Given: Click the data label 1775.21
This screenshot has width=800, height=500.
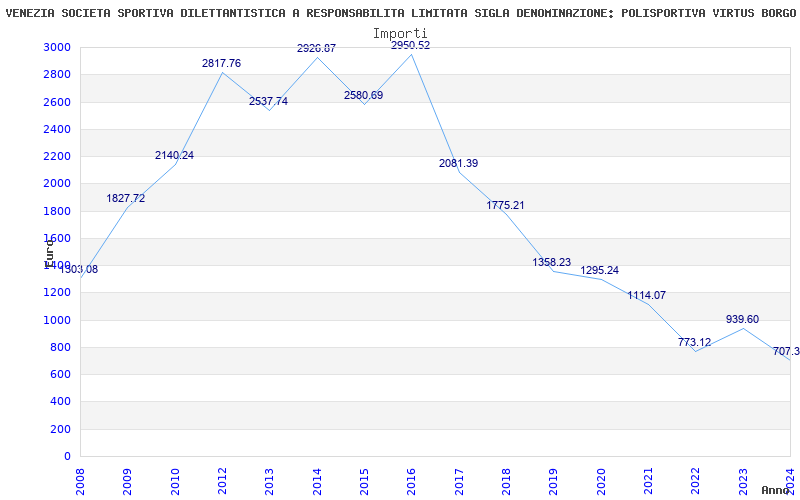Looking at the screenshot, I should (x=505, y=206).
